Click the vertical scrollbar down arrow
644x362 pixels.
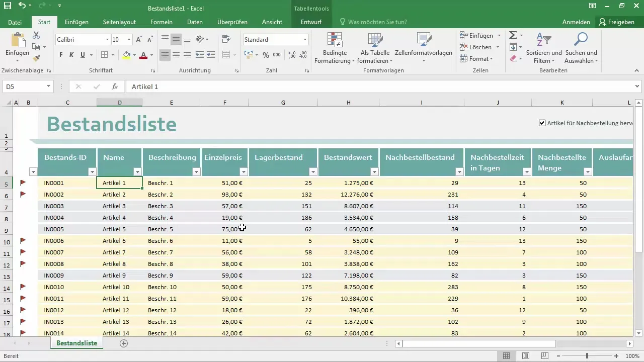click(x=639, y=332)
